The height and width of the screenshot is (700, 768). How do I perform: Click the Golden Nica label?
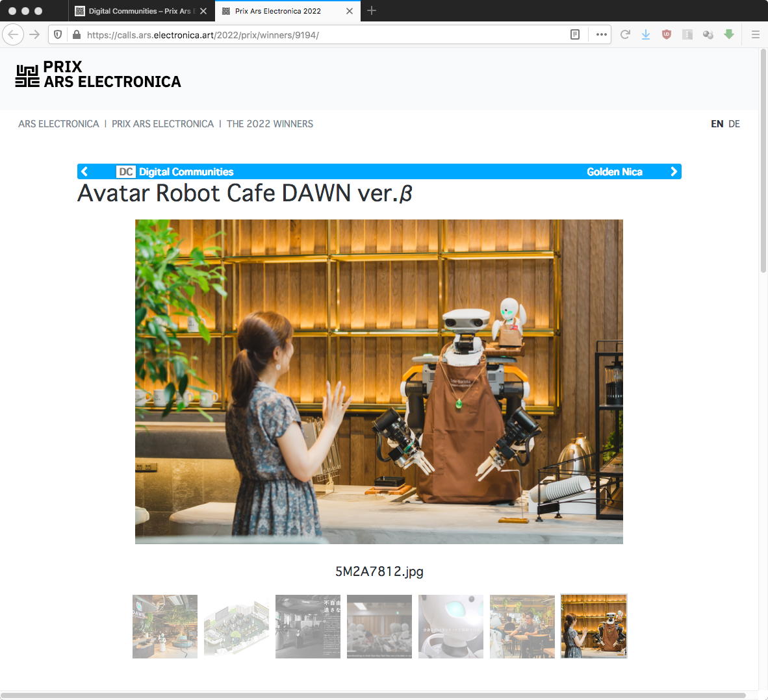pos(614,172)
